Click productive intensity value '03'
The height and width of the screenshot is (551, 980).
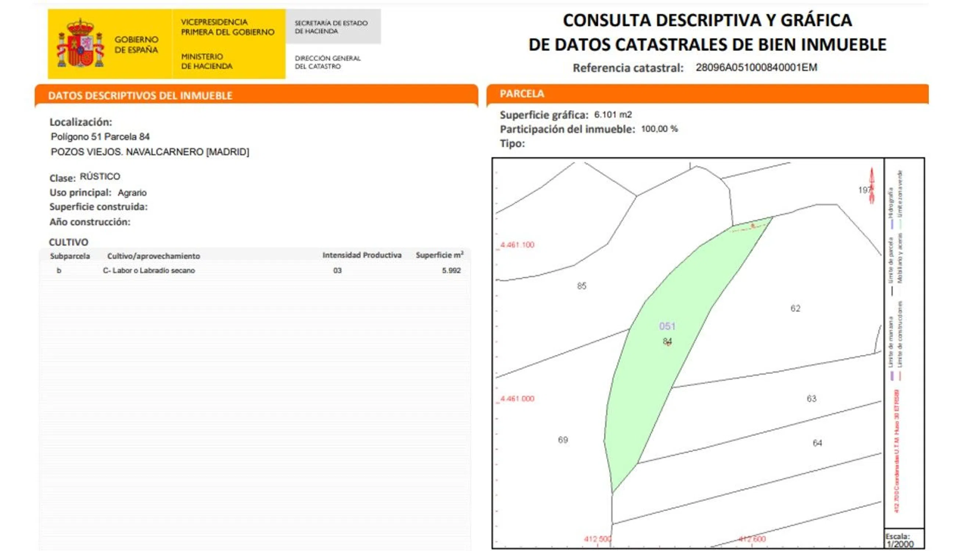pyautogui.click(x=337, y=270)
